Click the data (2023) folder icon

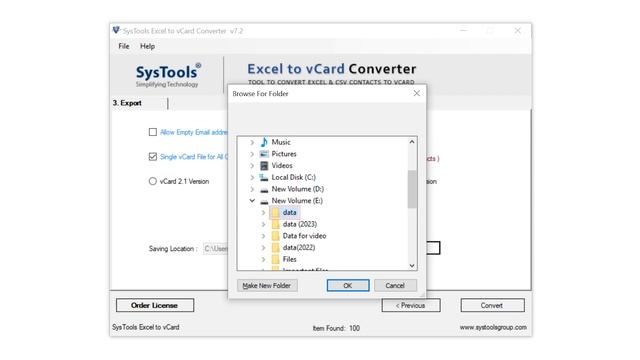(x=276, y=224)
